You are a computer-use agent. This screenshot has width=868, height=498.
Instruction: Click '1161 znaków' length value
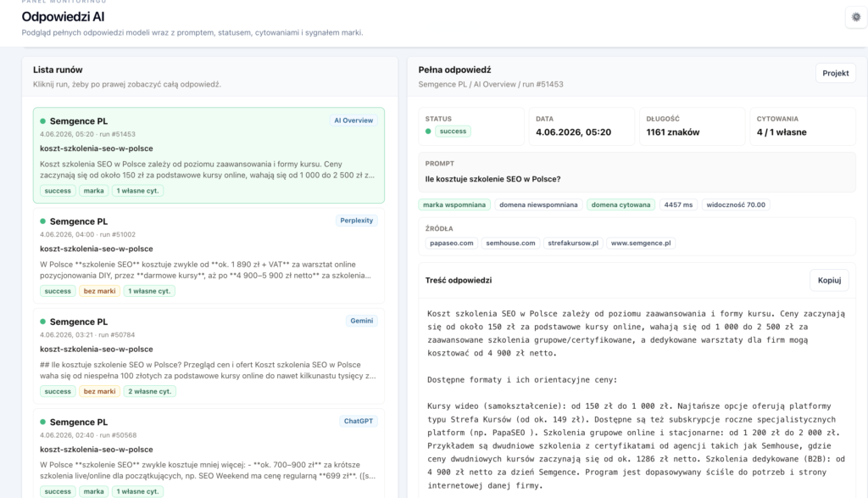click(672, 132)
